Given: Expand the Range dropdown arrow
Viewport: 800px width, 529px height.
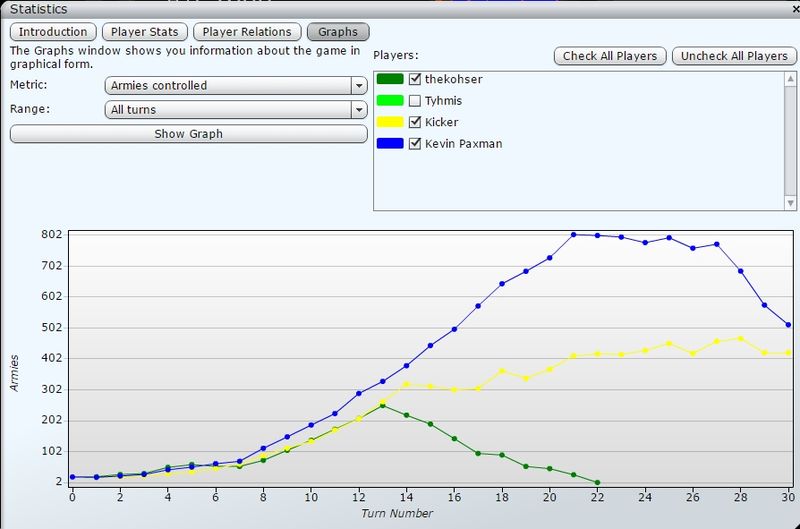Looking at the screenshot, I should 359,110.
